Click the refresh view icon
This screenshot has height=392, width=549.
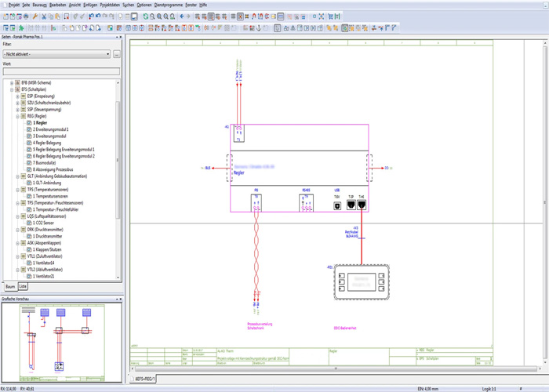(x=145, y=16)
